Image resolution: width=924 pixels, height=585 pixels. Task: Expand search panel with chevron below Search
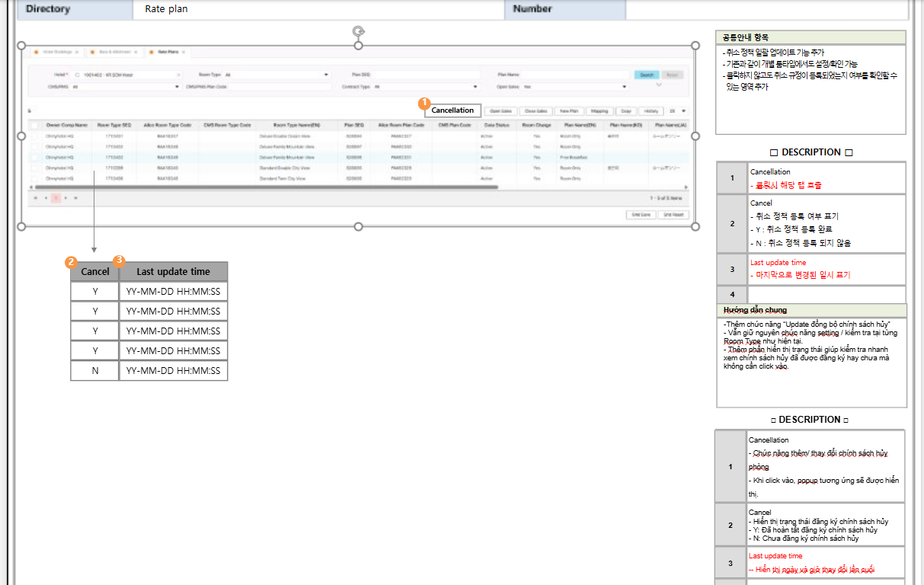(x=659, y=85)
